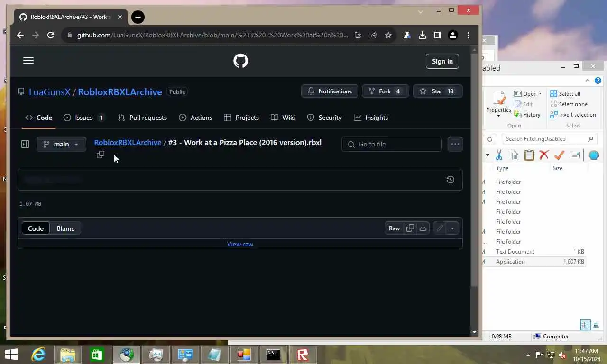Viewport: 607px width, 364px height.
Task: Collapse the Explorer ribbon chevron
Action: 588,81
